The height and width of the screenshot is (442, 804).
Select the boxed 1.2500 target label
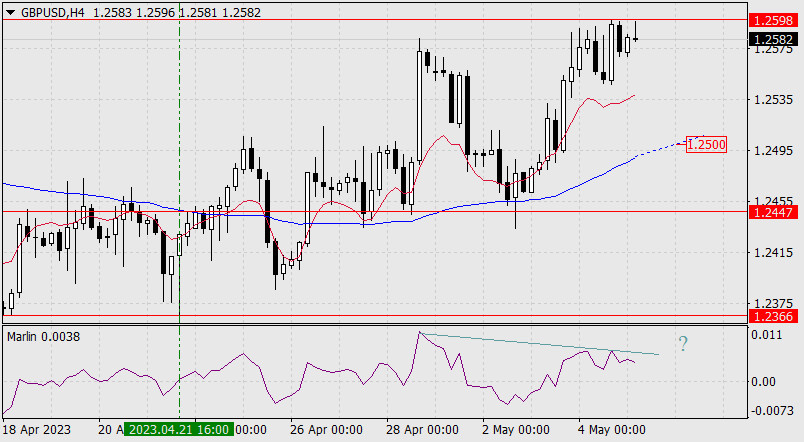pos(706,145)
